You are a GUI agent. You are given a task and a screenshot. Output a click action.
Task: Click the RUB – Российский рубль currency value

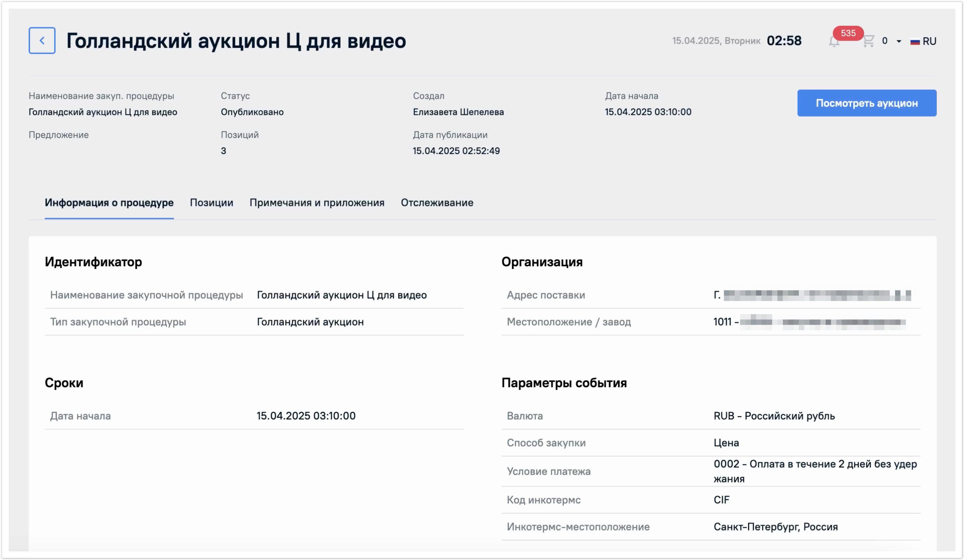coord(774,416)
